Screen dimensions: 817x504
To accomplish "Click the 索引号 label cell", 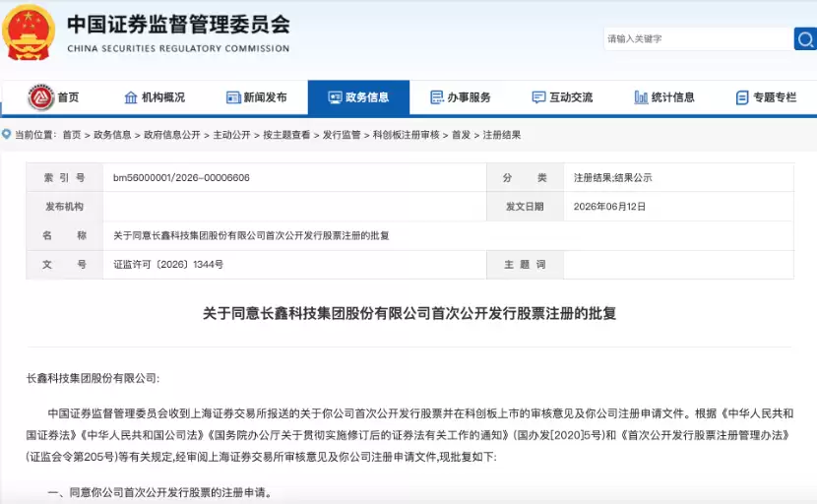I will click(65, 178).
